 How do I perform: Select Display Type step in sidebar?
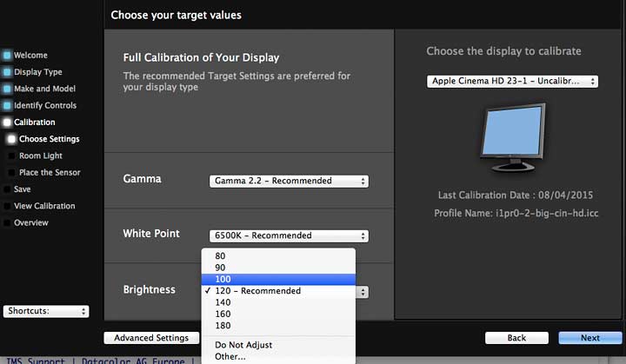38,72
